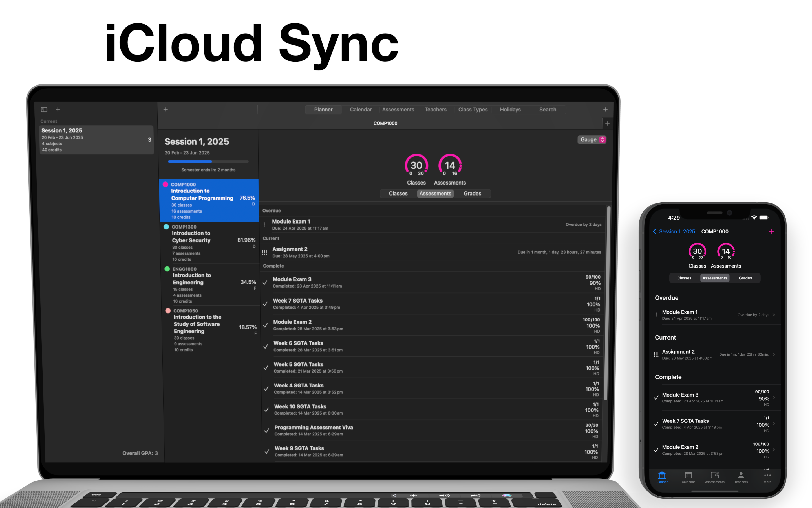Image resolution: width=812 pixels, height=508 pixels.
Task: Click COMP1050 salmon color dot
Action: pos(168,310)
